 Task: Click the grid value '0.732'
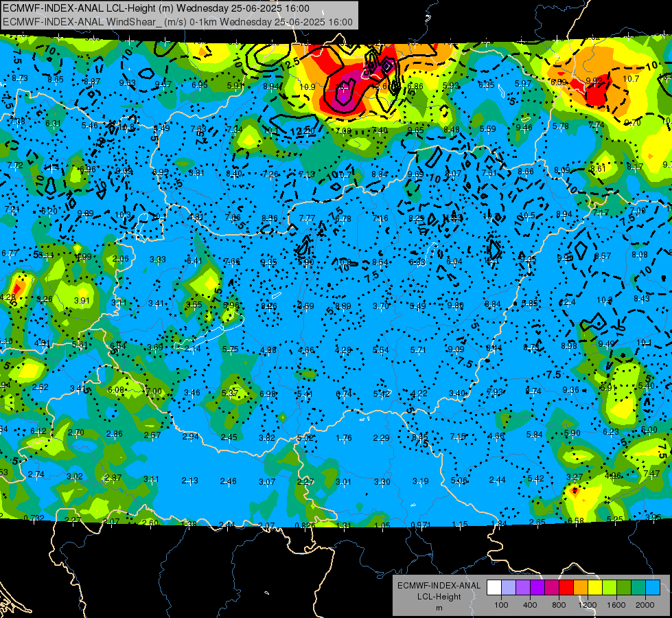34,518
